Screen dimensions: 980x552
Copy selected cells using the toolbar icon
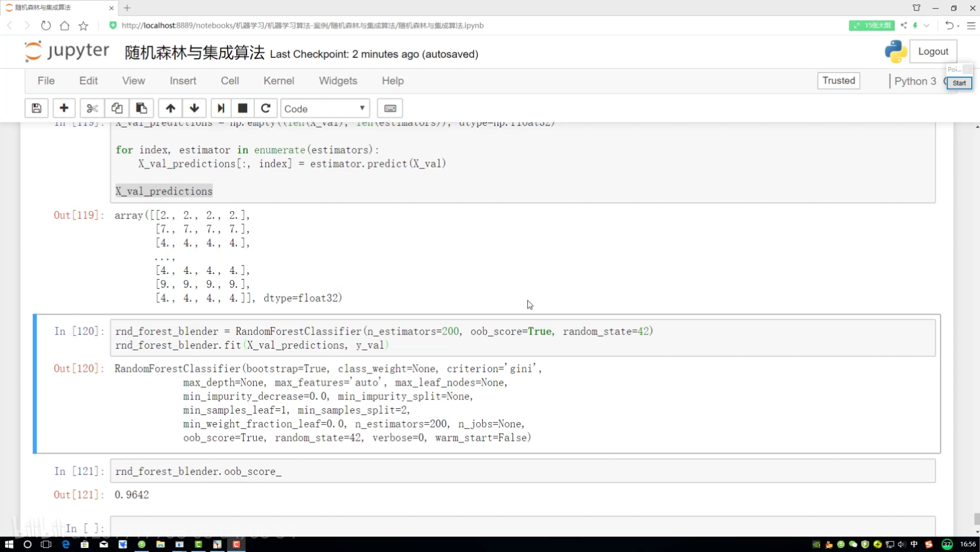point(117,108)
